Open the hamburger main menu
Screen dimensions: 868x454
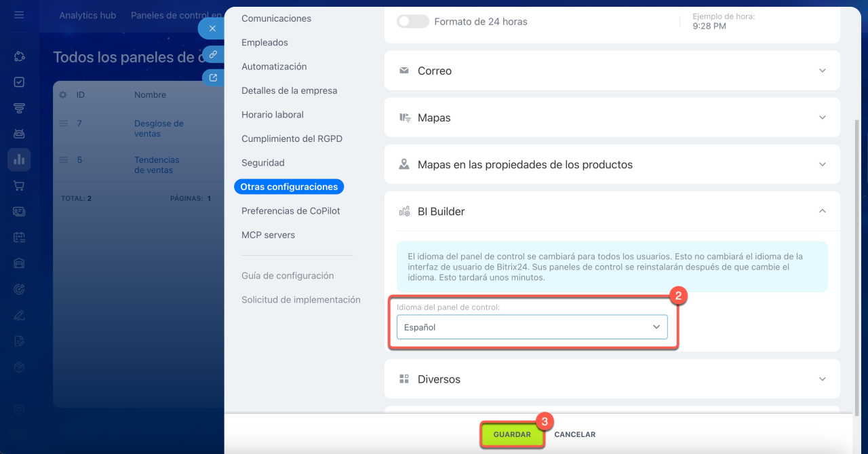[x=19, y=14]
